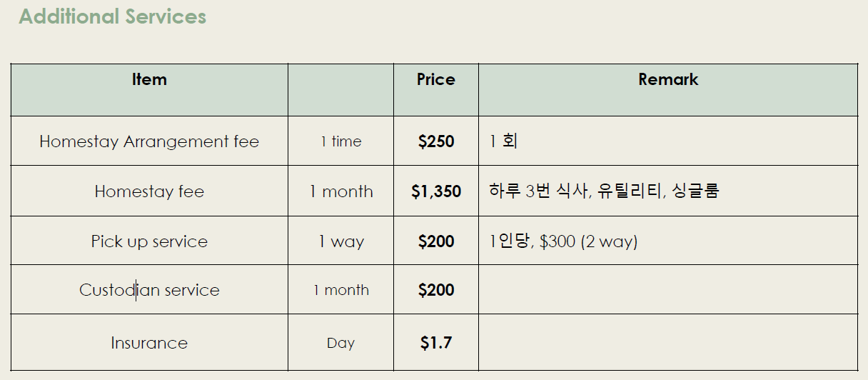Click the Pick up service cell

click(149, 241)
